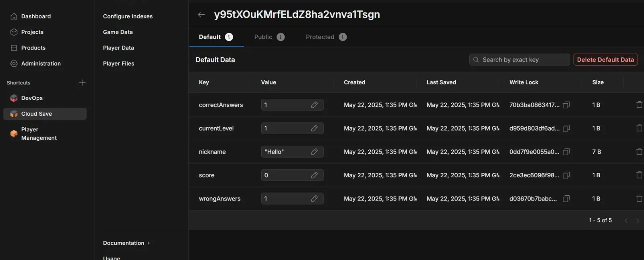Copy the wrongAnswers write lock hash
The image size is (644, 260).
point(566,199)
